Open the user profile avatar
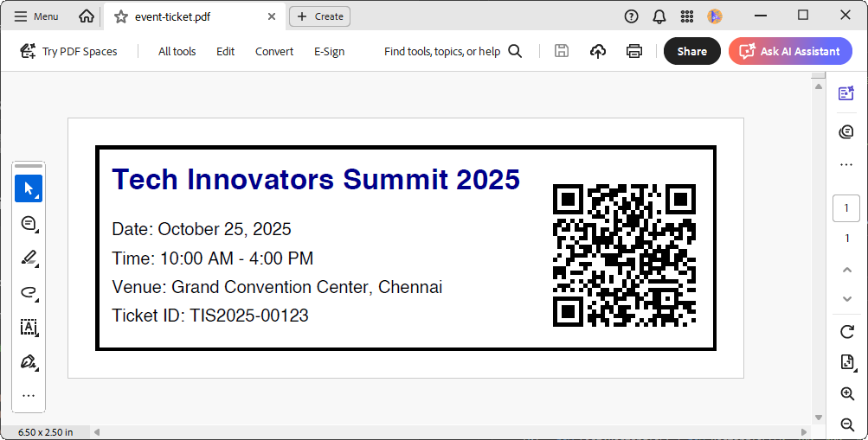 point(715,16)
